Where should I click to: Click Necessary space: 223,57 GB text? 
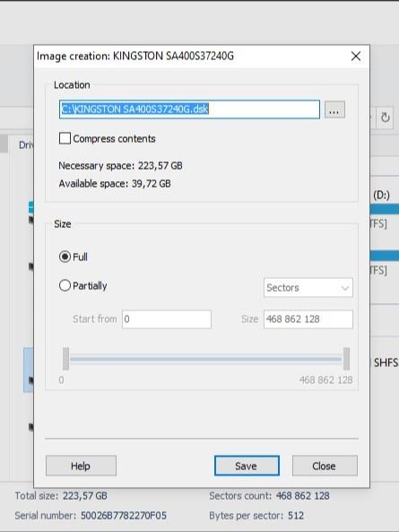[120, 166]
